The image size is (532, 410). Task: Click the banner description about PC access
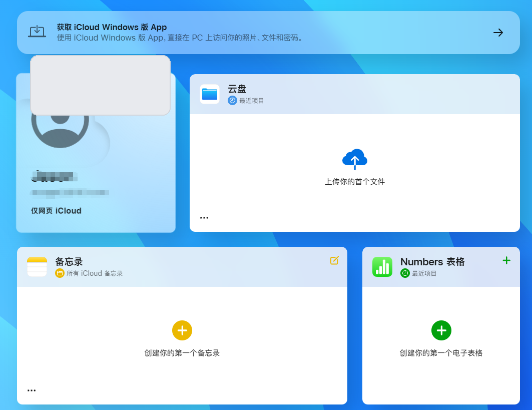(x=180, y=38)
